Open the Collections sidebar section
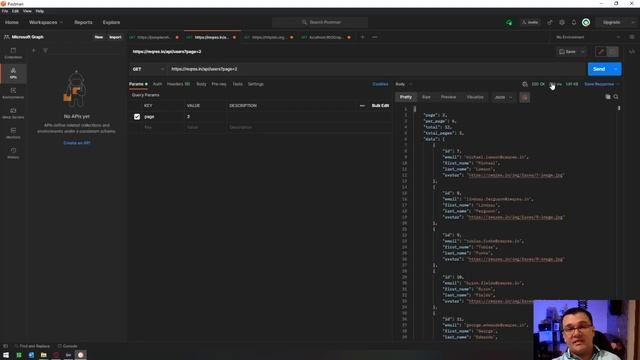 pyautogui.click(x=13, y=53)
